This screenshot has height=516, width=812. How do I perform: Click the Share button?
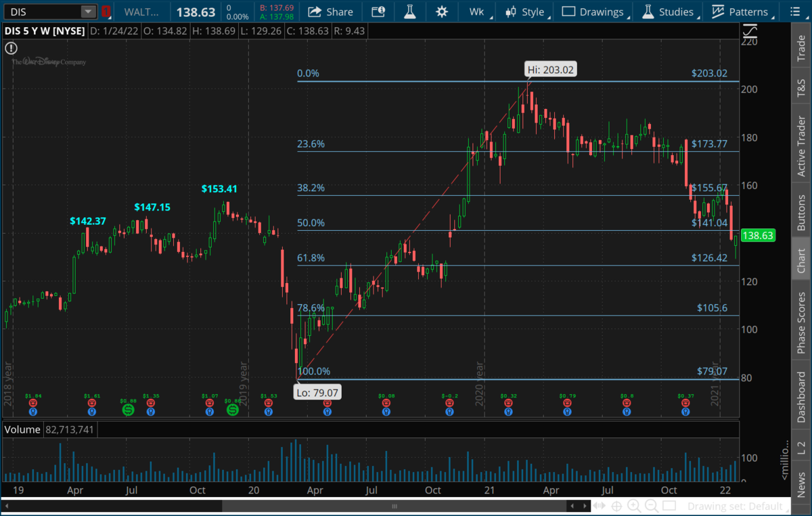click(330, 12)
